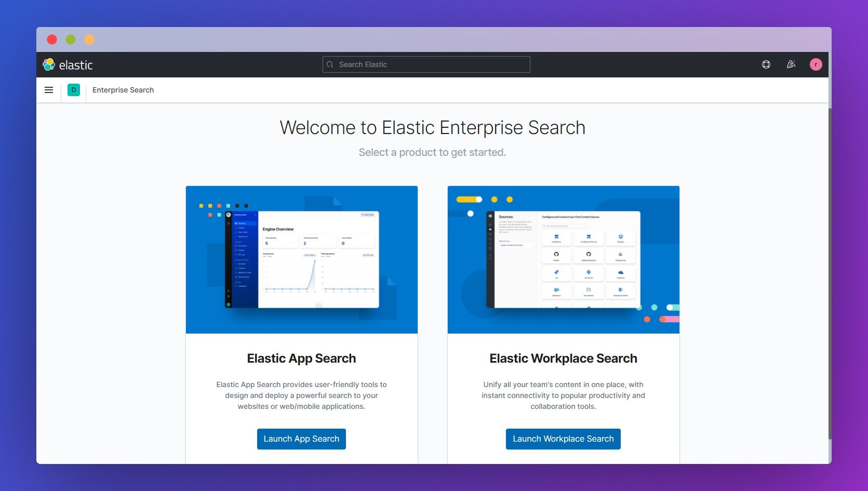Click the App Search description paragraph
868x491 pixels.
point(301,395)
